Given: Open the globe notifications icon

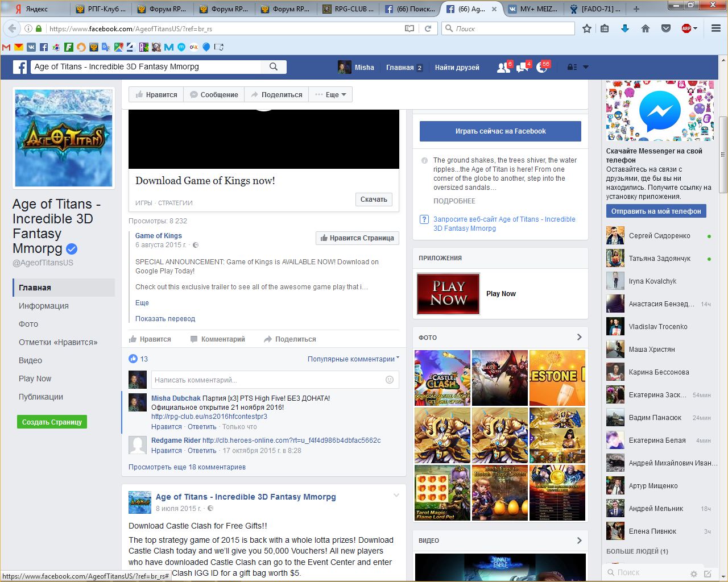Looking at the screenshot, I should click(x=542, y=68).
